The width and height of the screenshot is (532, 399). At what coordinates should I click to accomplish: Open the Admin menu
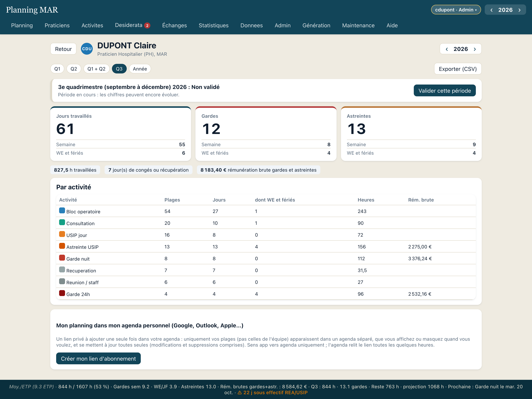(283, 25)
